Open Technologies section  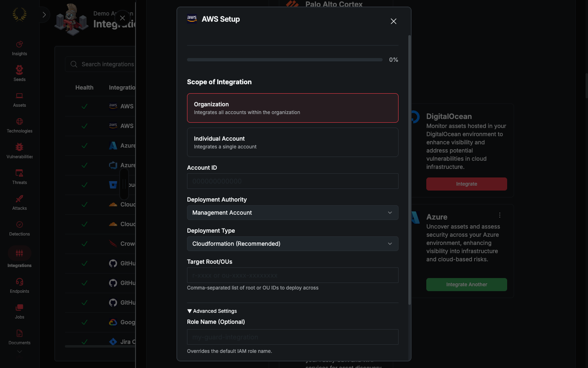(x=19, y=126)
